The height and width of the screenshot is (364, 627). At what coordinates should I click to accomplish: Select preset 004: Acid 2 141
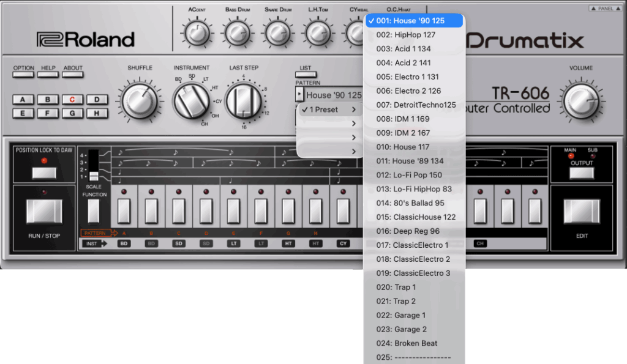coord(415,63)
